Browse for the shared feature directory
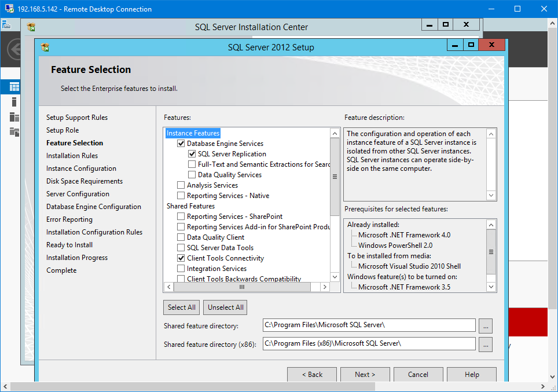Screen dimensions: 558x392 tap(486, 326)
